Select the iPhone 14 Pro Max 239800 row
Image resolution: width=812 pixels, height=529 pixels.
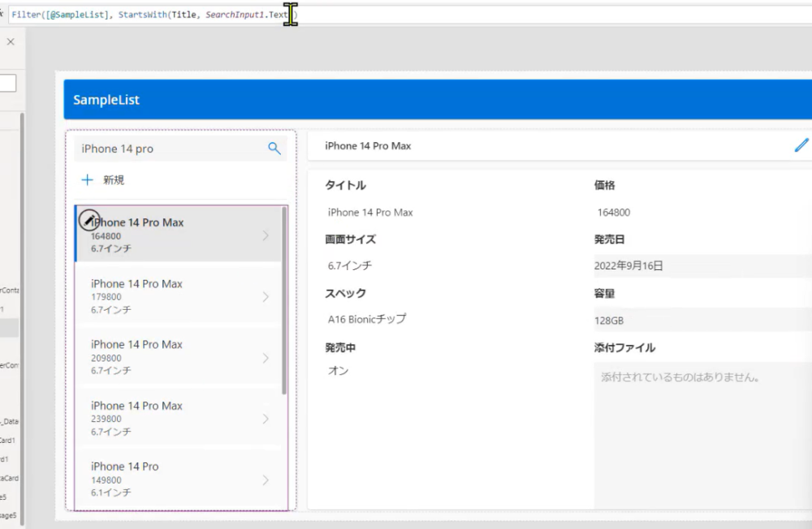tap(179, 419)
